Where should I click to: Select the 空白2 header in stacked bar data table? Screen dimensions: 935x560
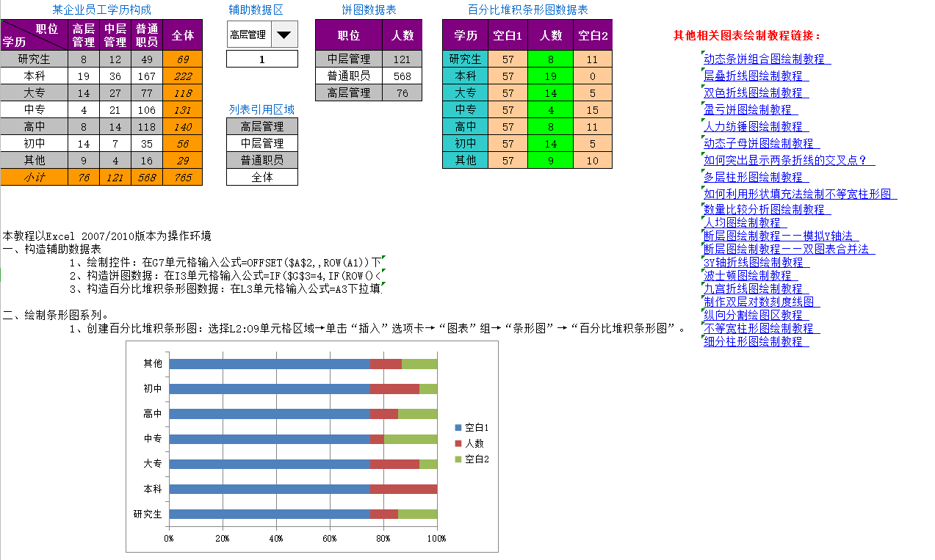click(x=593, y=34)
